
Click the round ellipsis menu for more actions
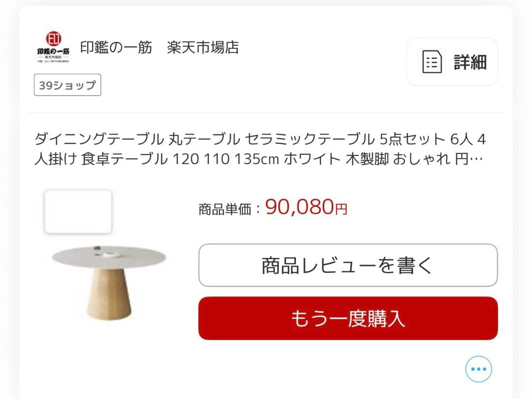pyautogui.click(x=478, y=368)
